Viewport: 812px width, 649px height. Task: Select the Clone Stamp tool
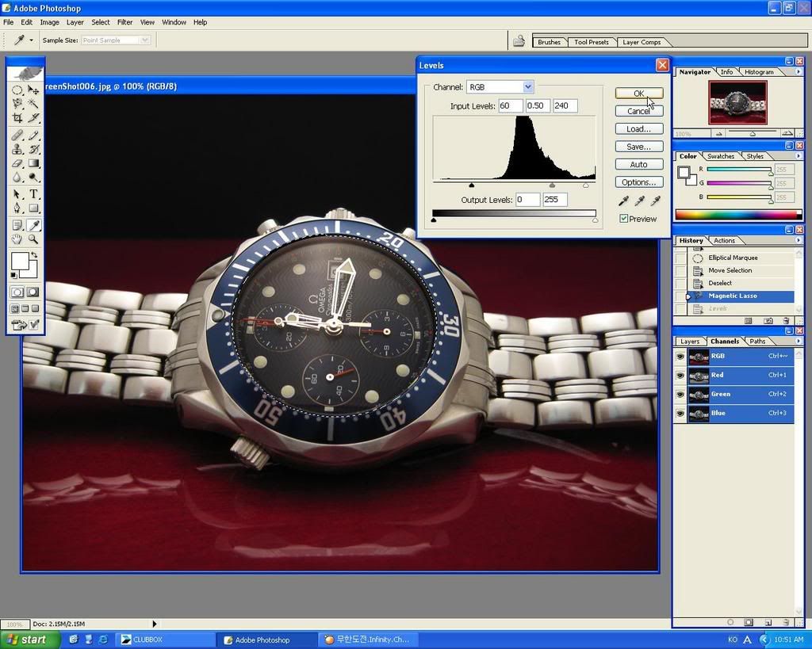pyautogui.click(x=17, y=150)
